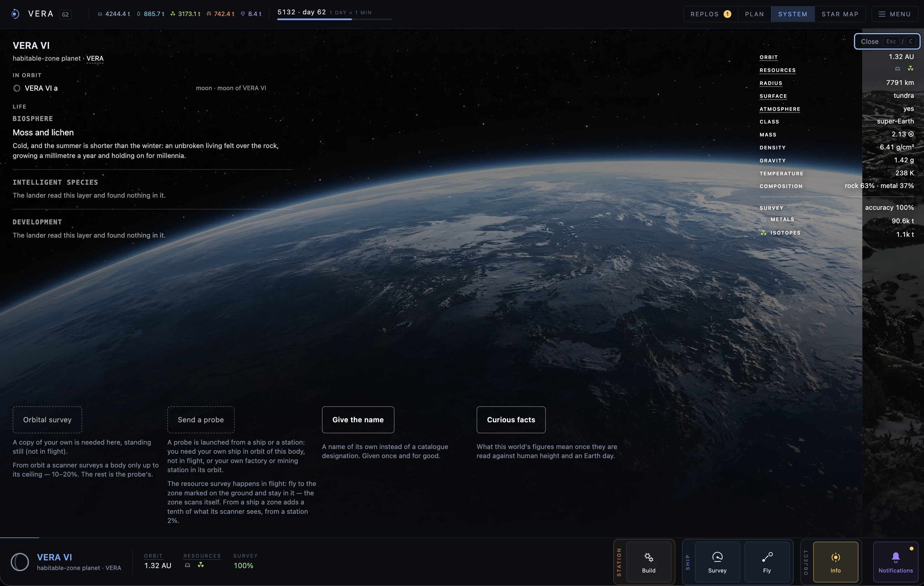Open Curious facts

[511, 420]
